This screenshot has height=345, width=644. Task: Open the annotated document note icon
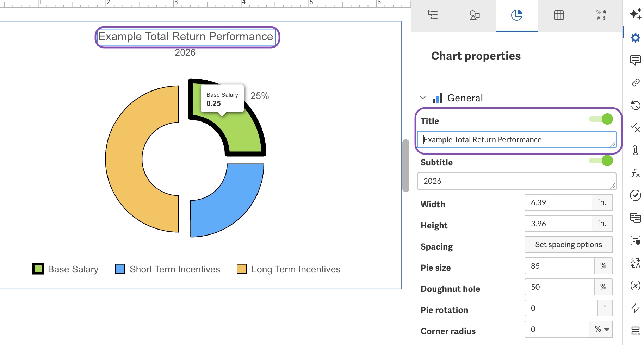tap(636, 240)
